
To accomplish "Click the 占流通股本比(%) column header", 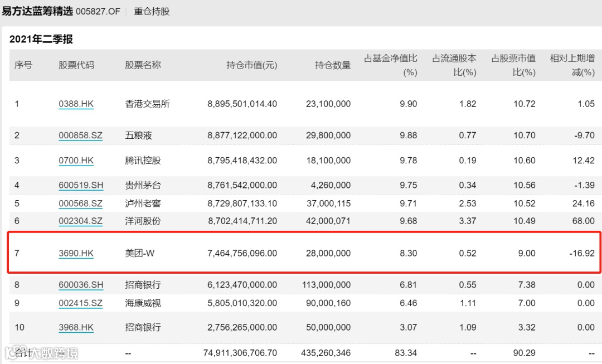I will tap(454, 65).
